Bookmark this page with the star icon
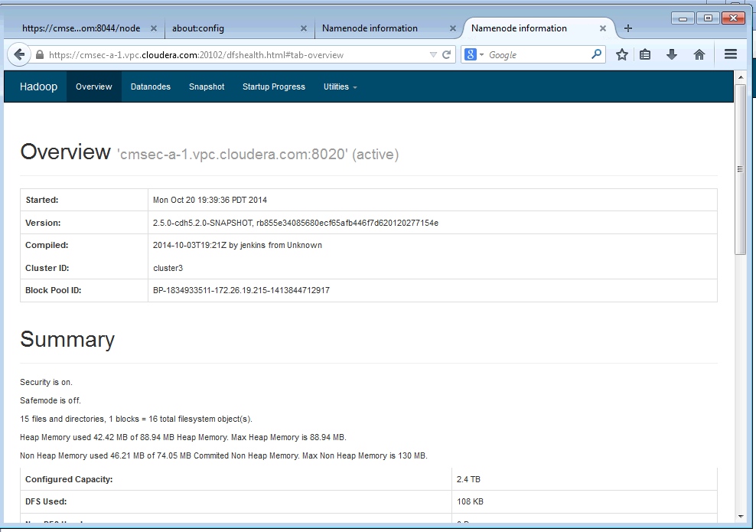 [x=621, y=54]
